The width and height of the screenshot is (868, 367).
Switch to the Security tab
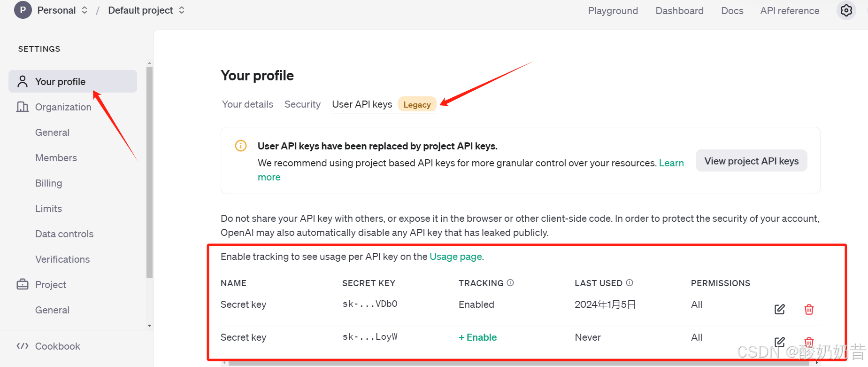pos(302,104)
